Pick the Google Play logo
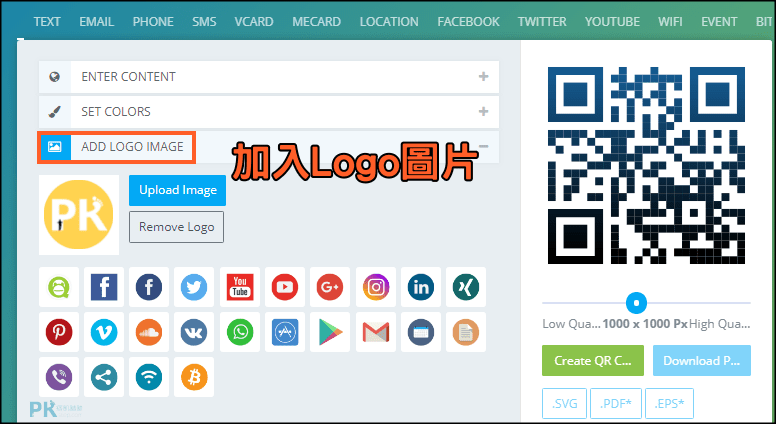 [330, 332]
